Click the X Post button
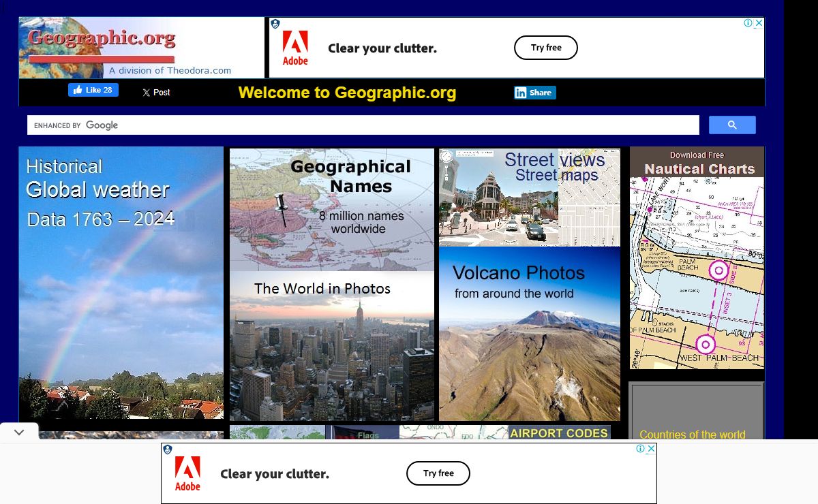 (156, 92)
